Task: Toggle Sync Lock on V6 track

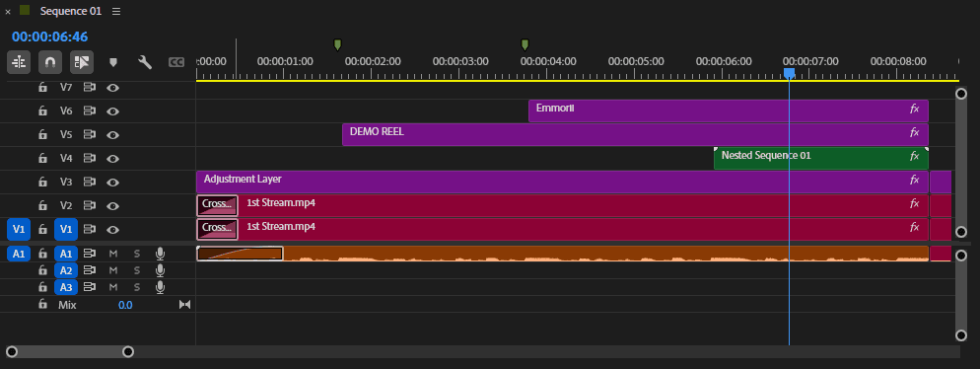Action: tap(90, 111)
